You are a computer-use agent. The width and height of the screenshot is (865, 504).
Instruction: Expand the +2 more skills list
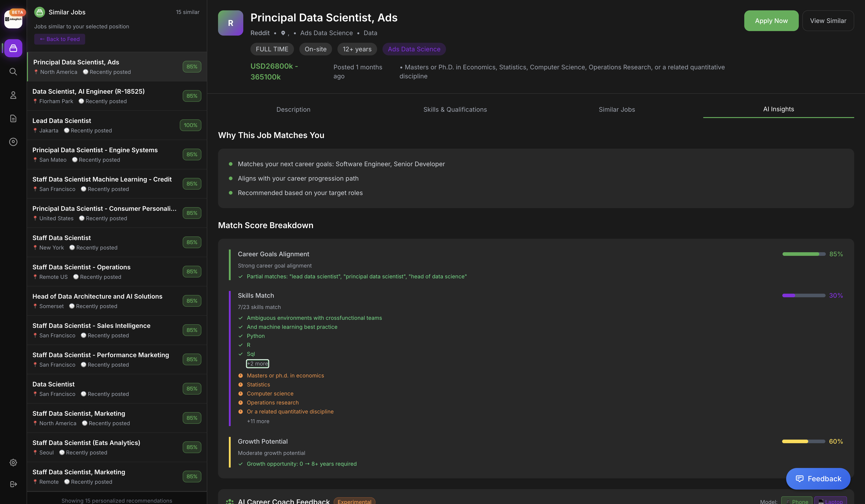(257, 363)
